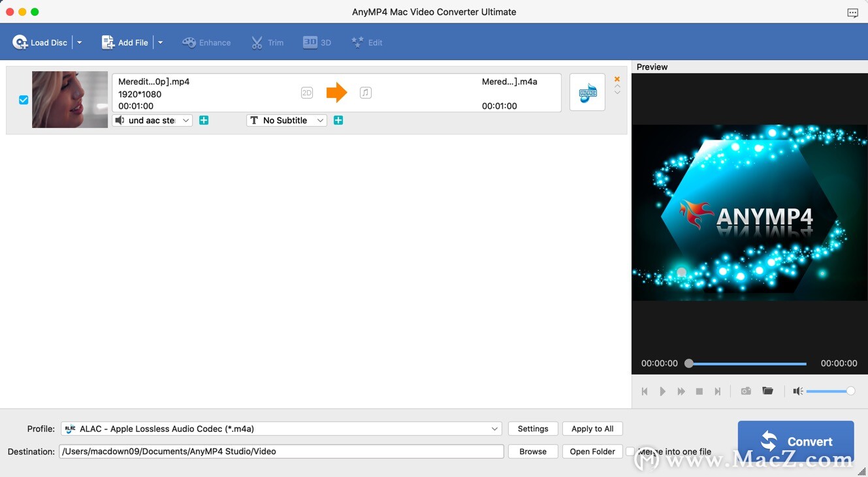Skip to previous in preview

click(645, 392)
